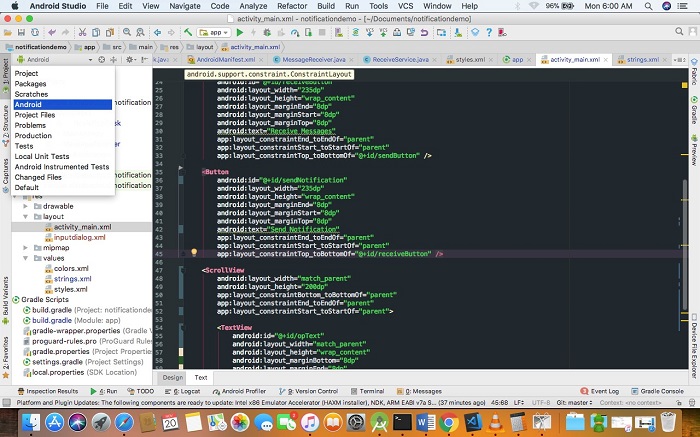Open the Refactor menu
The width and height of the screenshot is (700, 437).
tap(291, 6)
